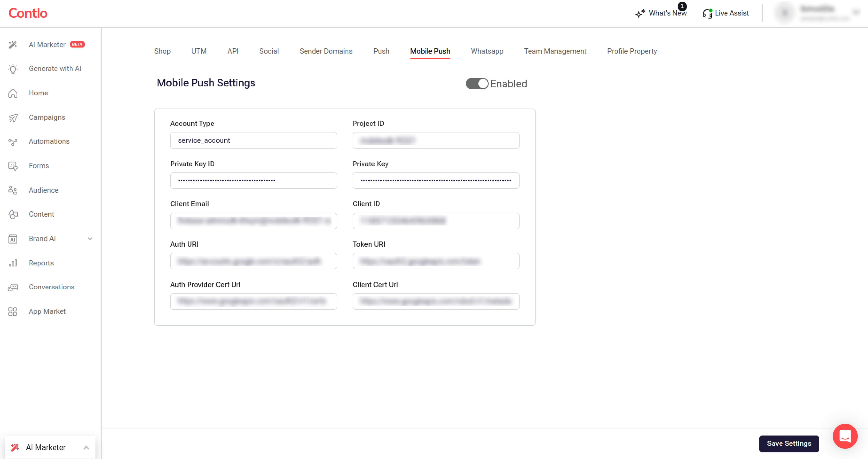Click the Audience people icon
868x459 pixels.
13,190
